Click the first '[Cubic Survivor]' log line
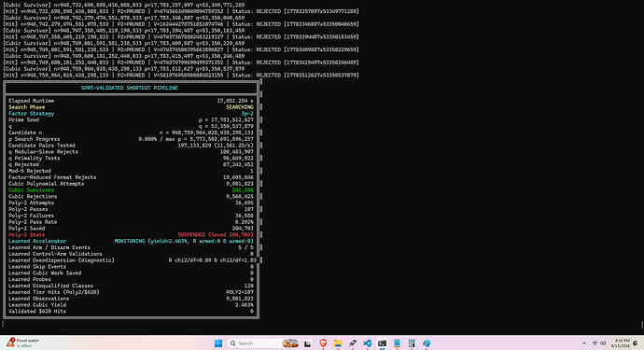Screen dimensions: 644x350 tap(123, 5)
